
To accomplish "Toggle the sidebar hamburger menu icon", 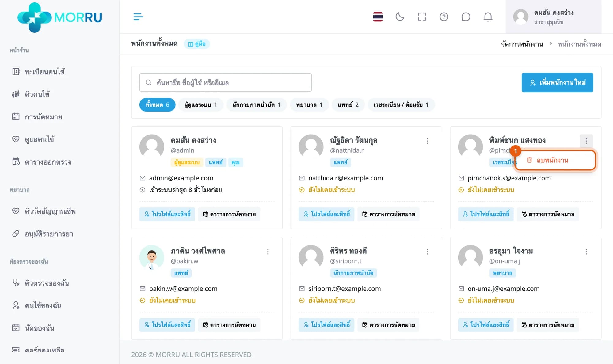I will 138,17.
